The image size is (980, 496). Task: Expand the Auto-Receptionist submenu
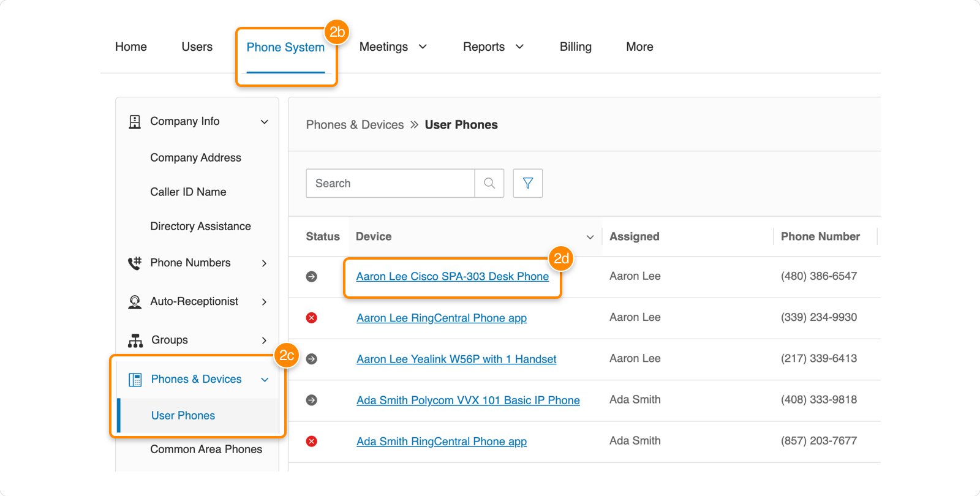[264, 302]
